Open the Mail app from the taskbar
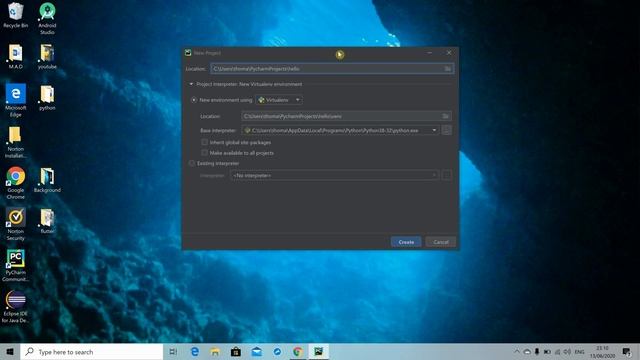 point(257,351)
